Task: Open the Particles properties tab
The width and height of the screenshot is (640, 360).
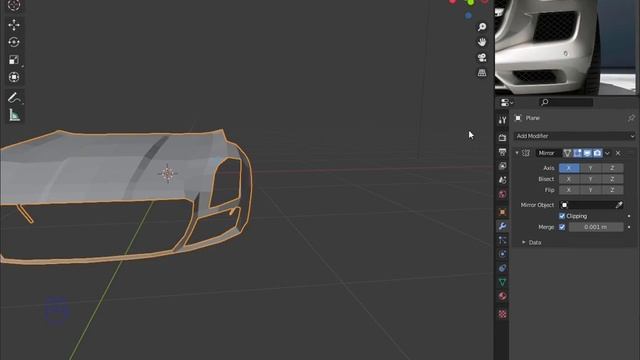Action: tap(502, 240)
